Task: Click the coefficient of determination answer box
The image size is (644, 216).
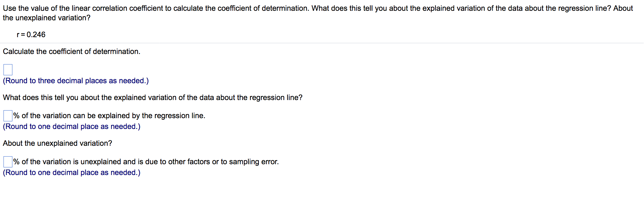Action: coord(8,70)
